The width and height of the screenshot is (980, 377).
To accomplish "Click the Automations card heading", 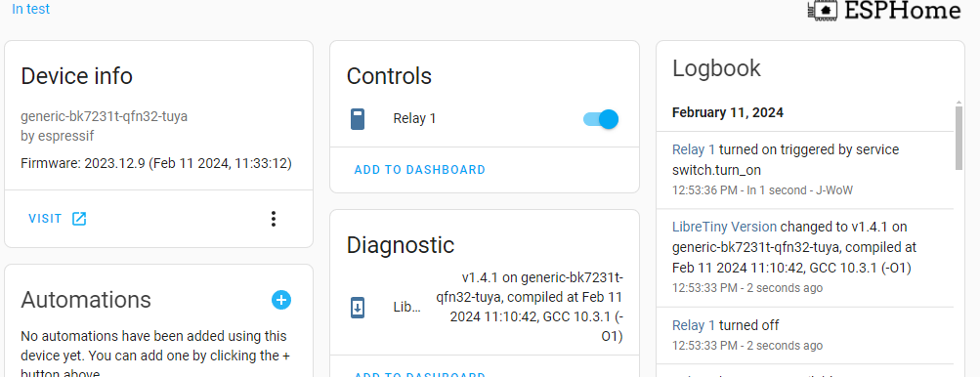I will (86, 300).
